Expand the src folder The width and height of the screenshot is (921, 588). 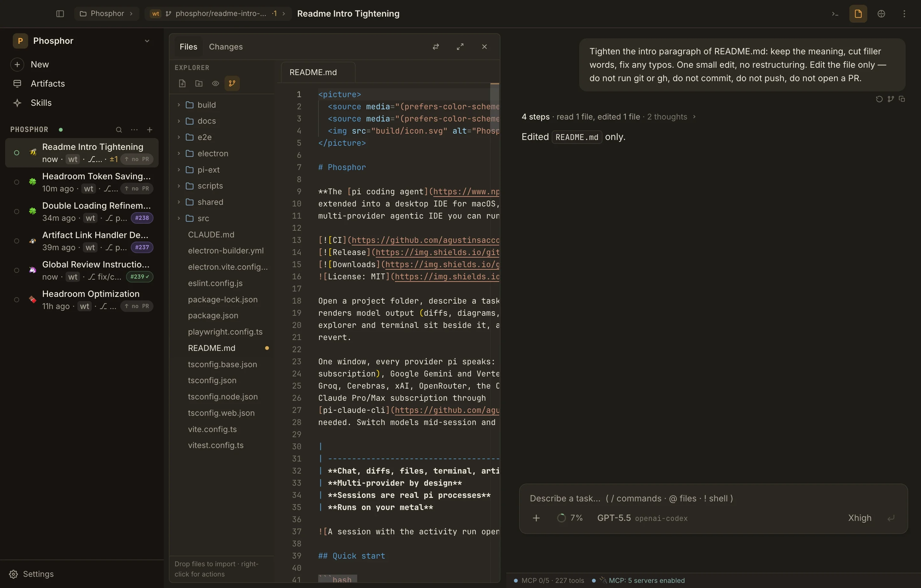222,218
